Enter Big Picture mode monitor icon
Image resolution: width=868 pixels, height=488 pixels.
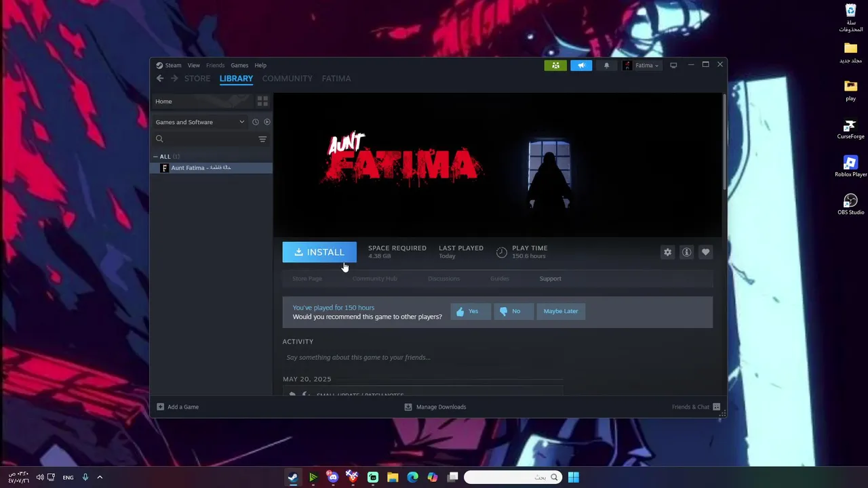pos(673,65)
